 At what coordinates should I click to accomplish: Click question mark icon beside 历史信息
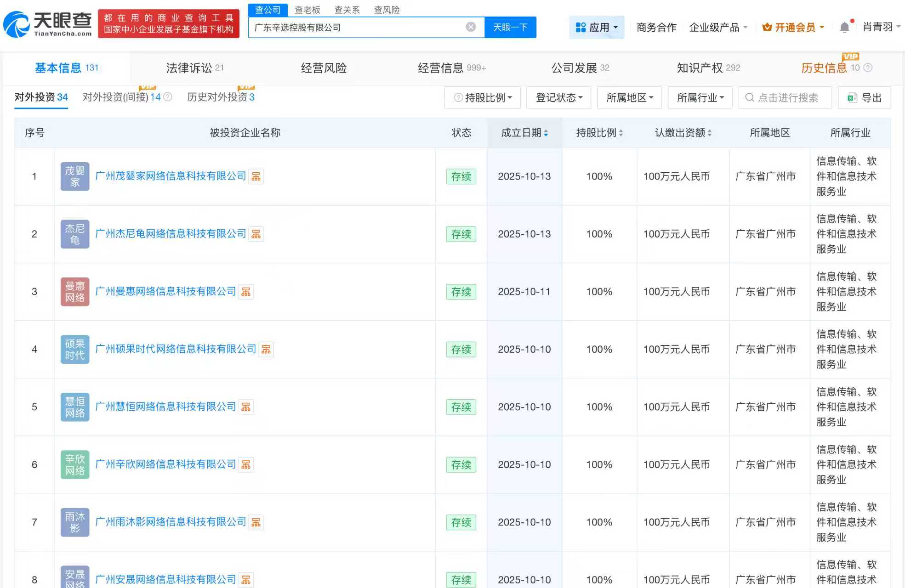[868, 68]
